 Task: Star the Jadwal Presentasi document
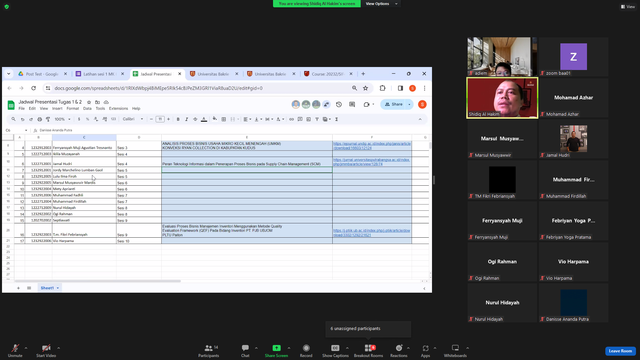tap(89, 102)
